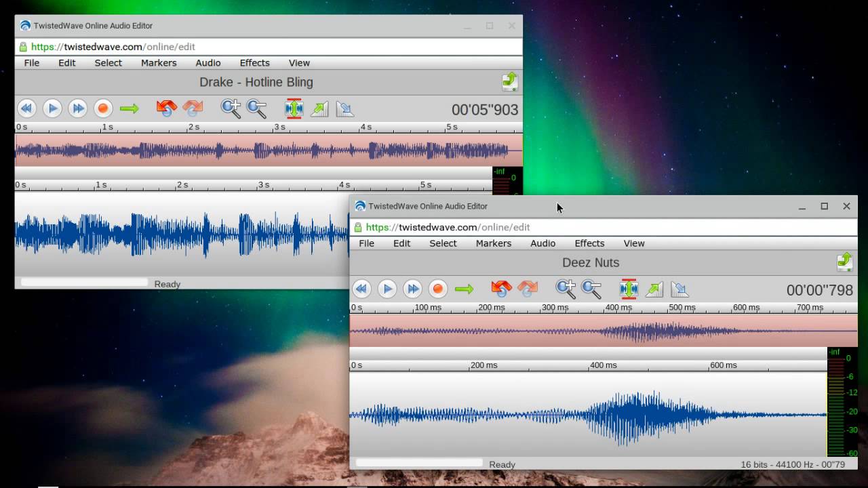Open the View menu in Drake window
This screenshot has width=868, height=488.
click(x=299, y=63)
